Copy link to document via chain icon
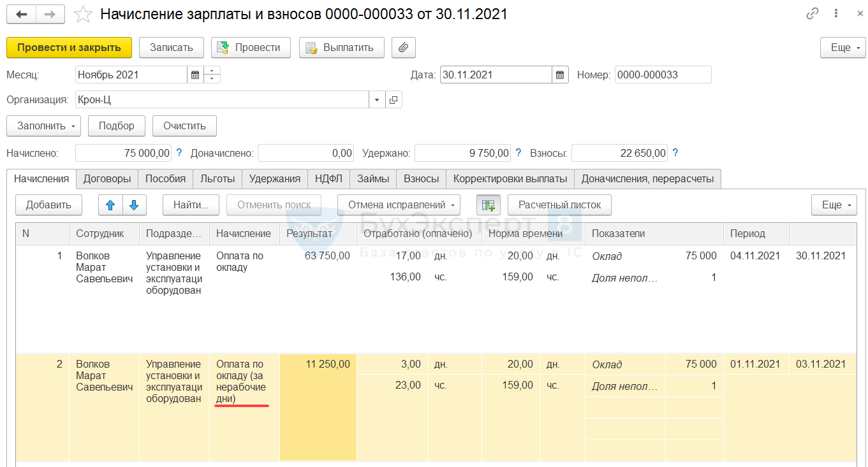Screen dimensions: 868x467 [x=813, y=14]
